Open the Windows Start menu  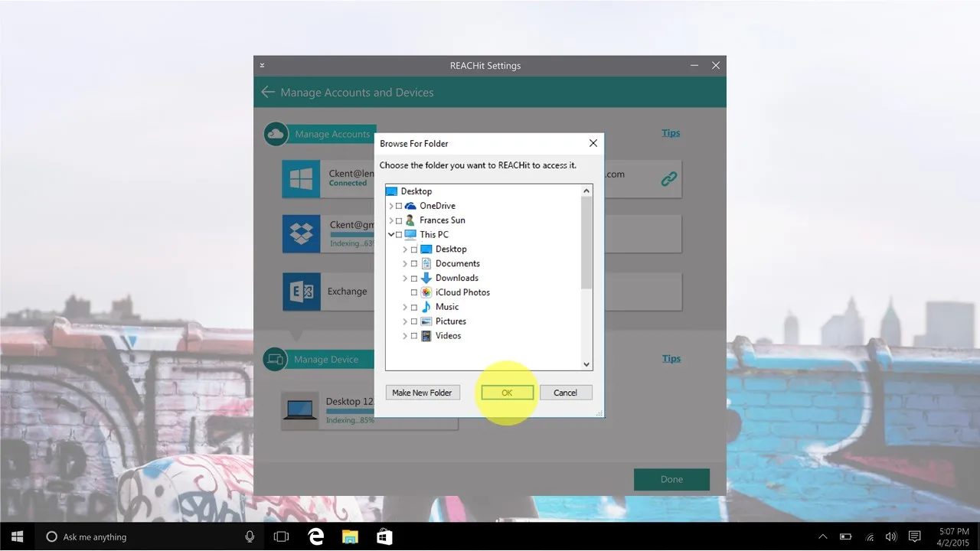click(x=17, y=536)
